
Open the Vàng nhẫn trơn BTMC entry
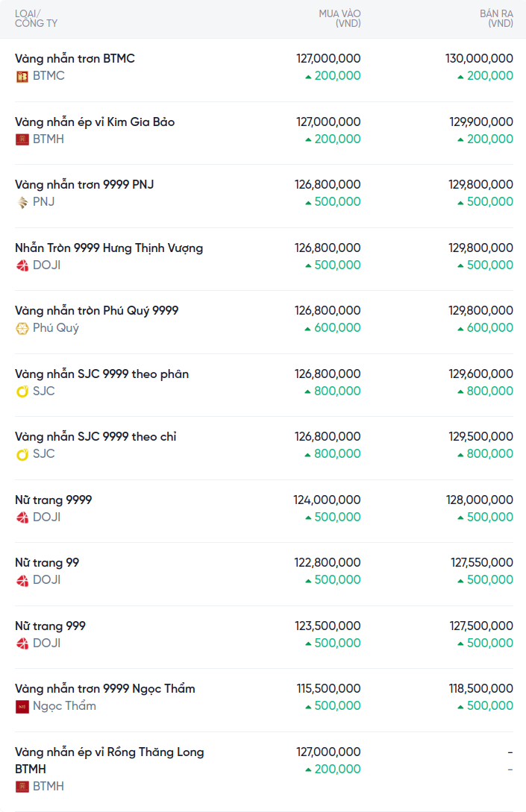coord(75,58)
